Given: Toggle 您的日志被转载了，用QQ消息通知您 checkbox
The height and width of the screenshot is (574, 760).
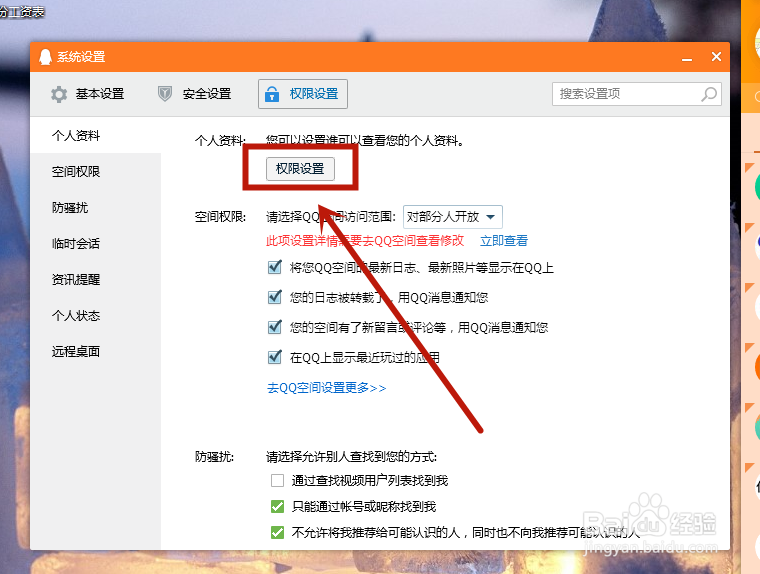Looking at the screenshot, I should pos(275,297).
